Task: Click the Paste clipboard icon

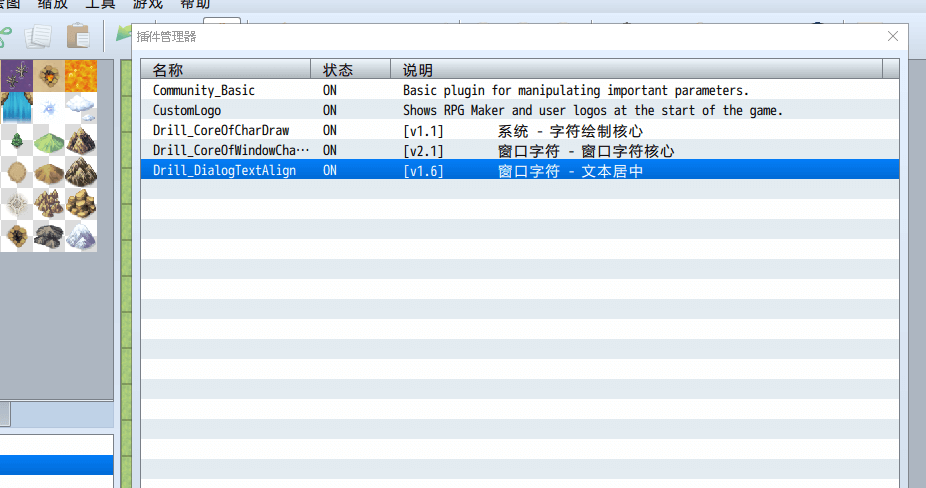Action: pos(78,37)
